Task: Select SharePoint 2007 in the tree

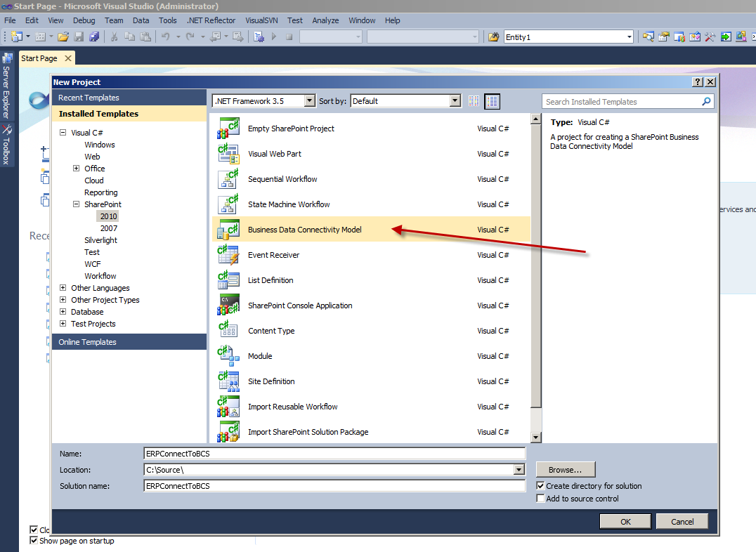Action: (x=109, y=228)
